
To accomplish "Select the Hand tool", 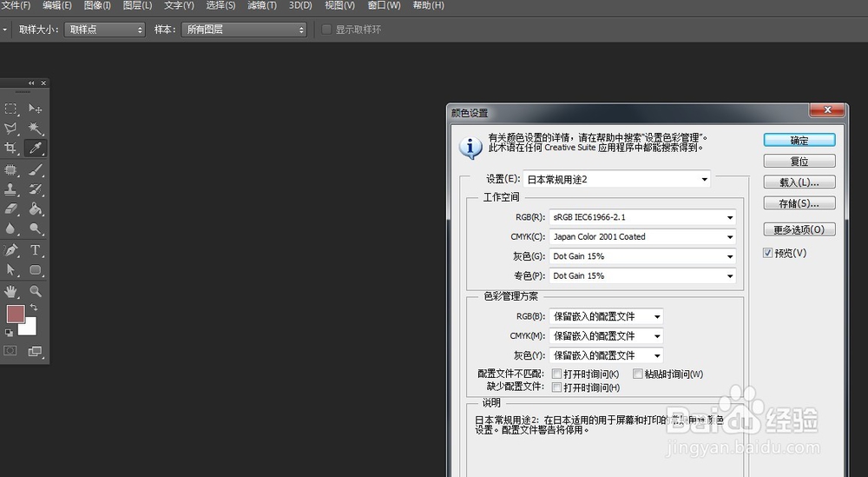I will tap(10, 291).
